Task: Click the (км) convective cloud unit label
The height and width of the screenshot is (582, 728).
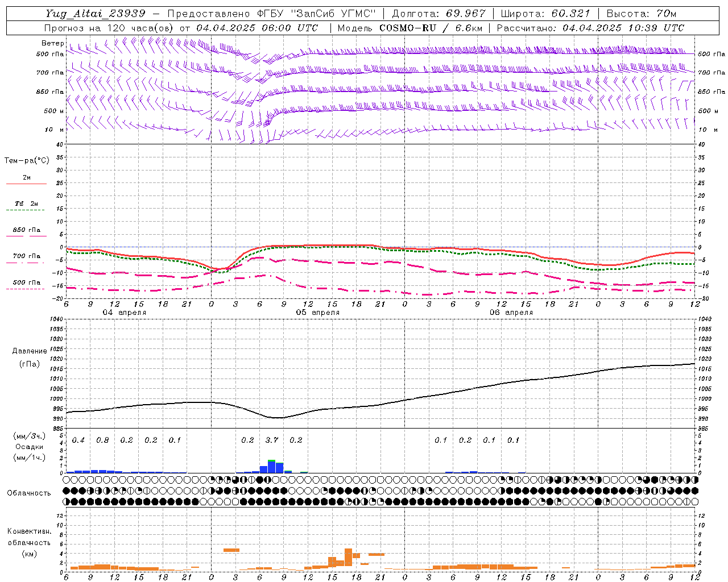Action: 29,554
